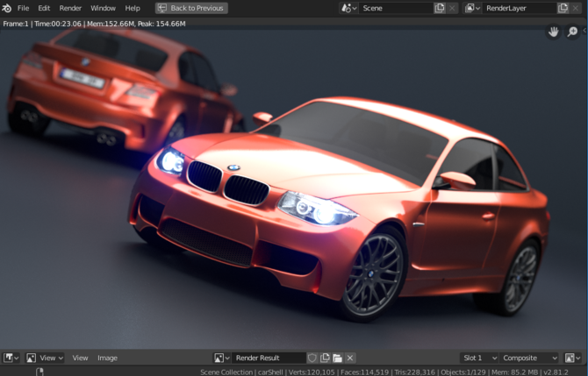Open the view layer browse dropdown icon

click(x=472, y=8)
